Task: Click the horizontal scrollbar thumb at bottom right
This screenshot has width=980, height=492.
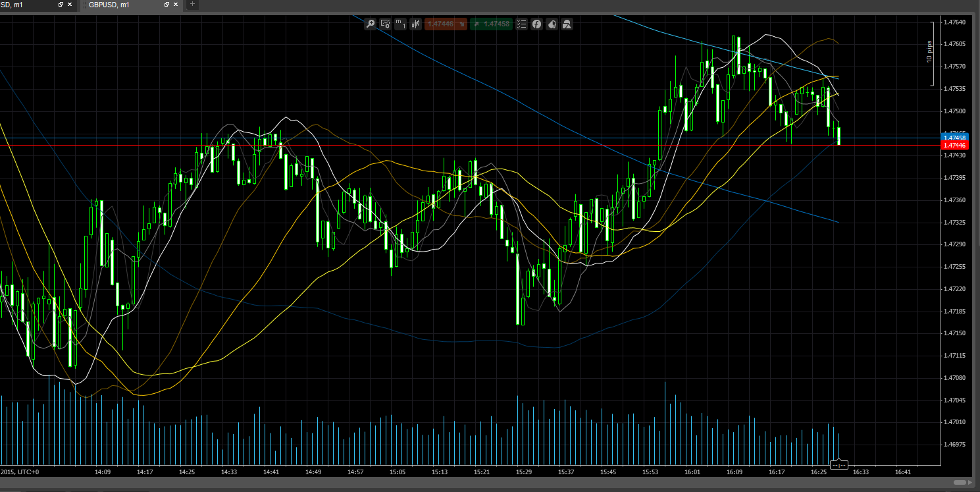Action: (x=961, y=483)
